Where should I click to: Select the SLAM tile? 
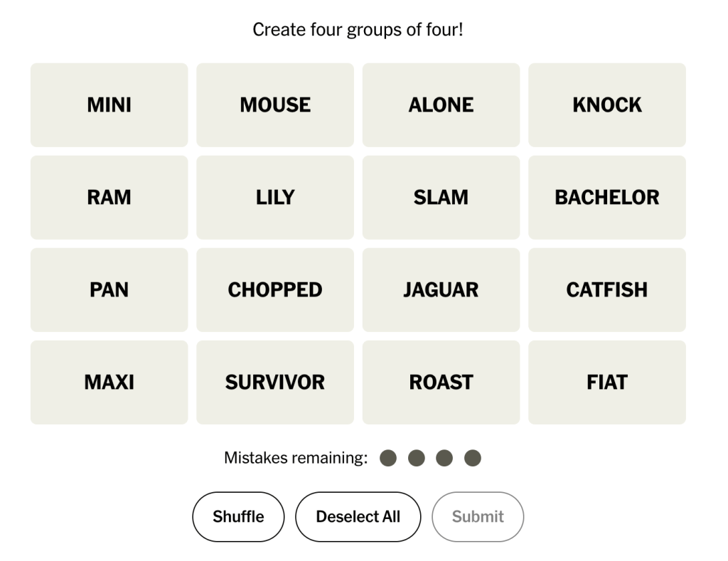(441, 198)
